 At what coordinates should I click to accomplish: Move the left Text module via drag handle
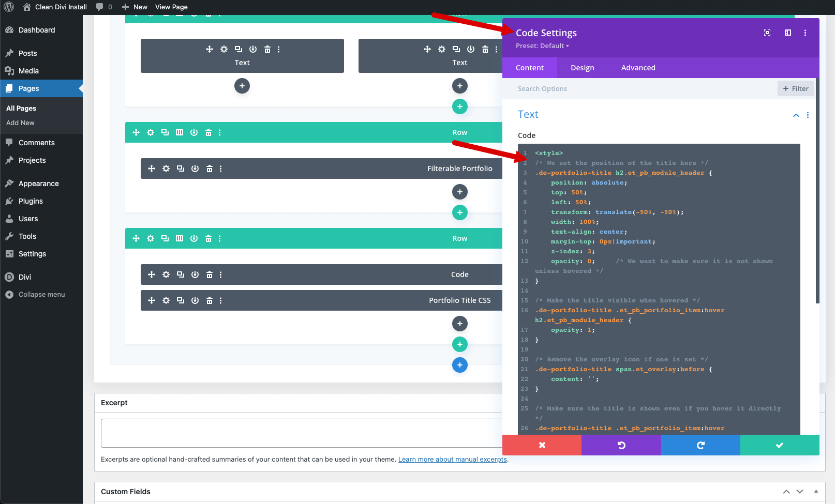210,49
